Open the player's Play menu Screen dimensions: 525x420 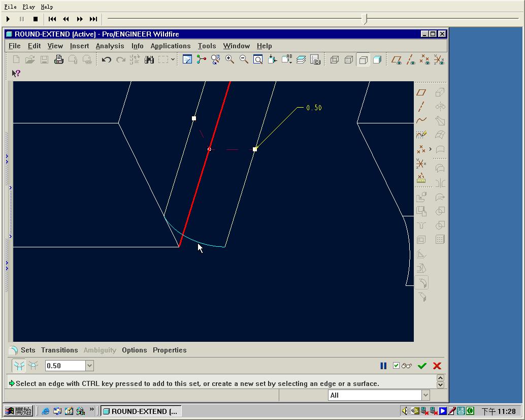(x=28, y=7)
